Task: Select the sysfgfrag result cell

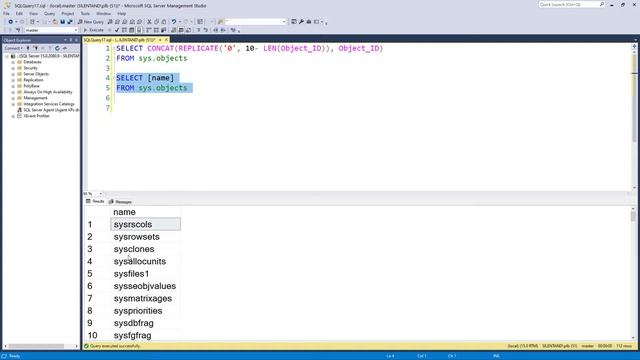Action: pos(145,335)
